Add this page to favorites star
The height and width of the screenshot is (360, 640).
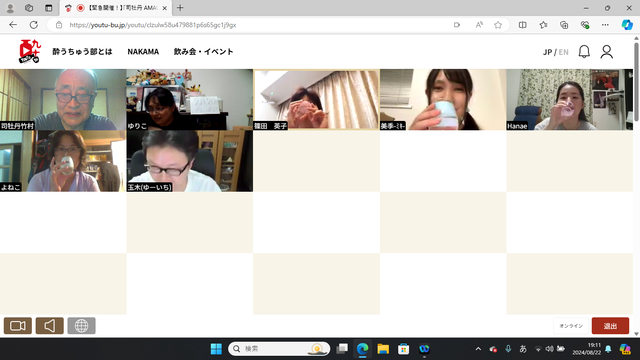tap(498, 25)
